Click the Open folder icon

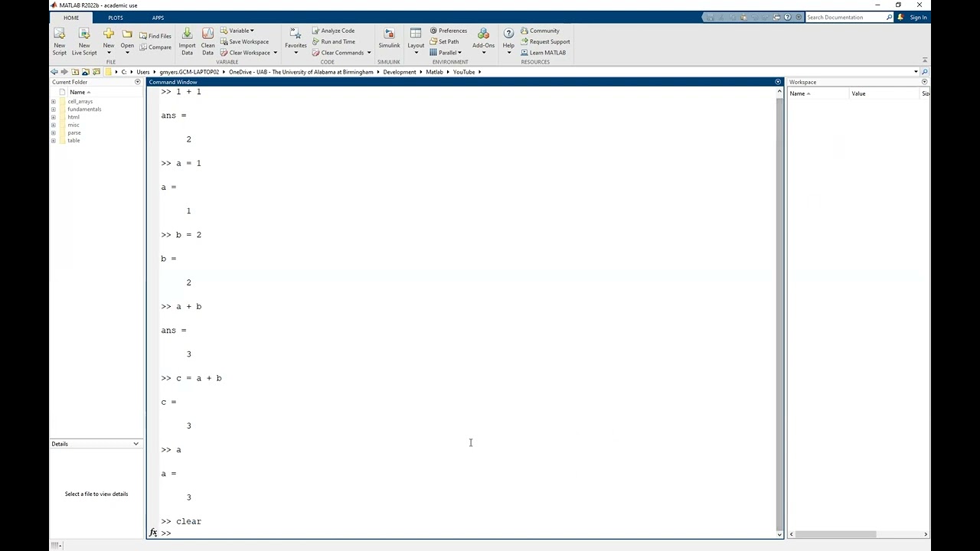point(127,34)
